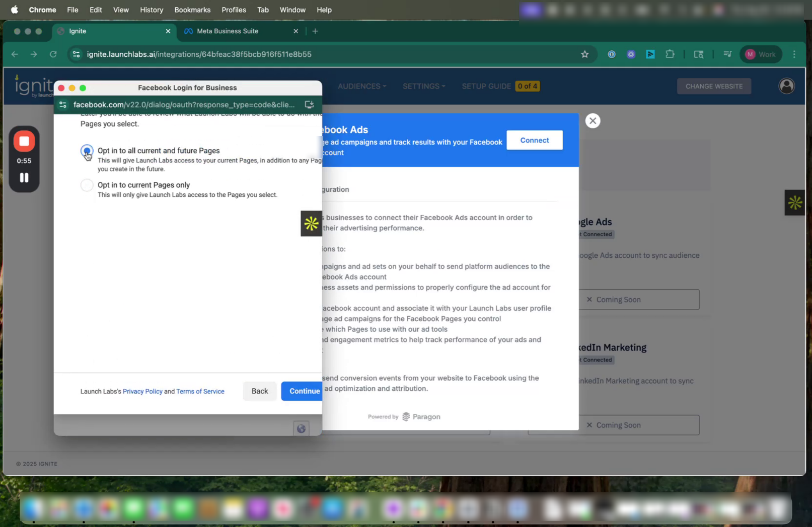The height and width of the screenshot is (527, 812).
Task: Pause the screen recording
Action: coord(24,178)
